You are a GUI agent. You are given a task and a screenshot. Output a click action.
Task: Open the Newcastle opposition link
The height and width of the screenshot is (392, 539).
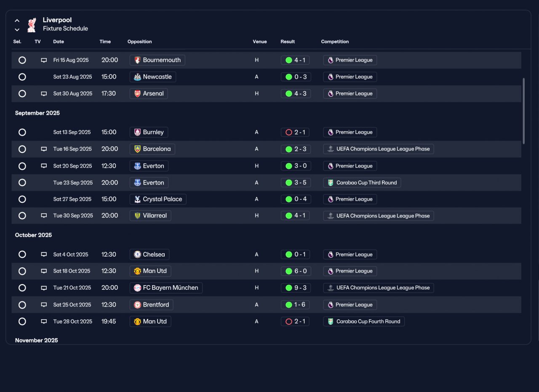153,77
